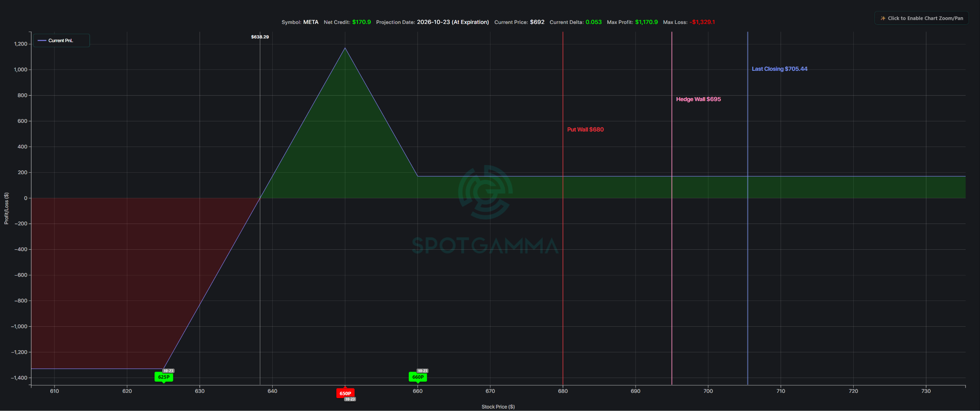Click the Symbol: META text in header
980x411 pixels.
pyautogui.click(x=300, y=22)
